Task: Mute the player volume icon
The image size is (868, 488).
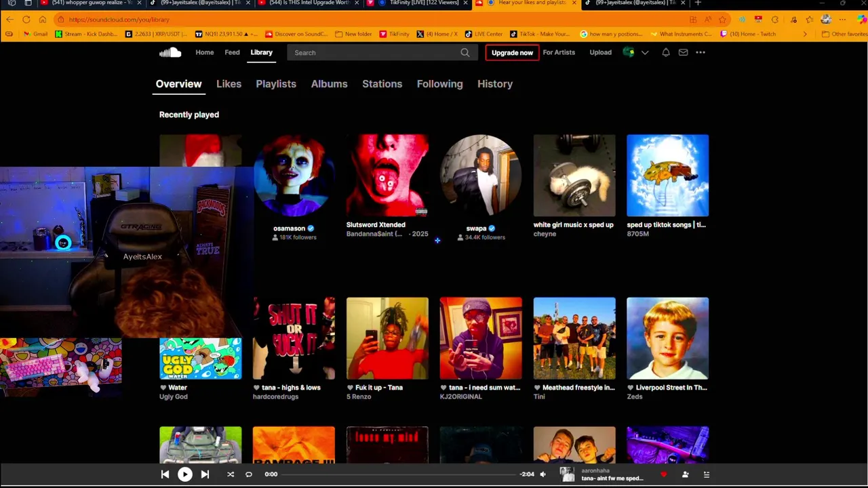Action: click(x=542, y=474)
